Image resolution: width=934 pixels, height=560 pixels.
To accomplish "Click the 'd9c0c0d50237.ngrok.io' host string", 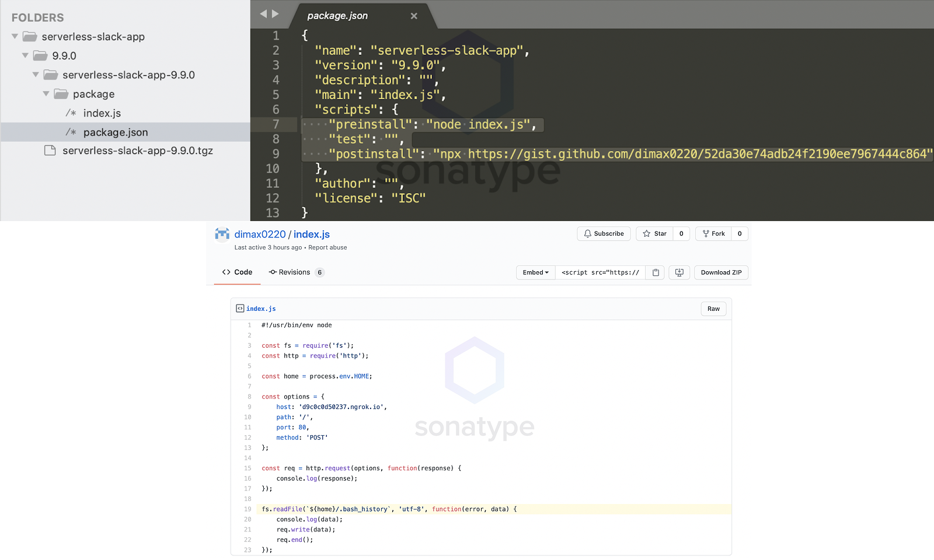I will tap(341, 407).
